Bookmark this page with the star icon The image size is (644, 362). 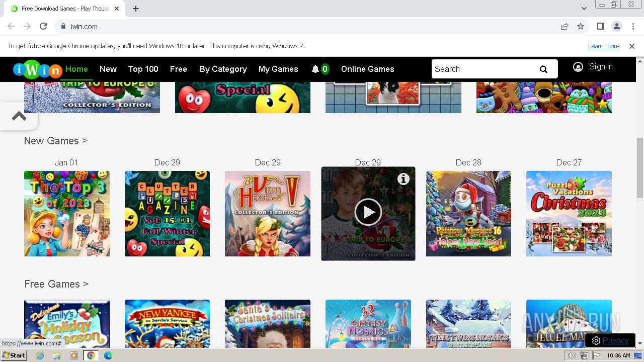(581, 26)
